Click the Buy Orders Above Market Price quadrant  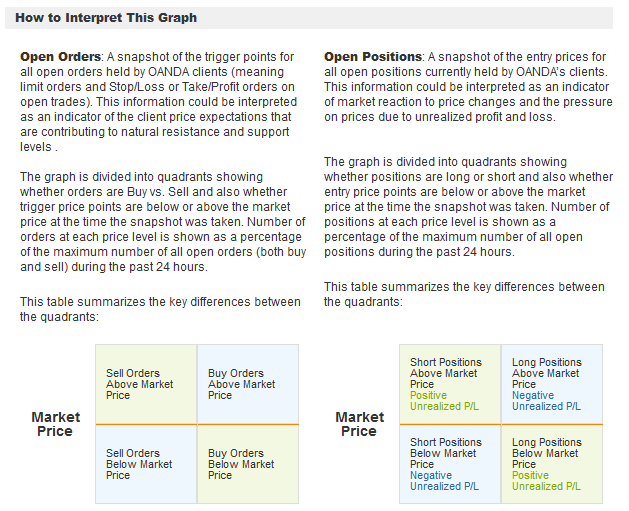pyautogui.click(x=248, y=384)
